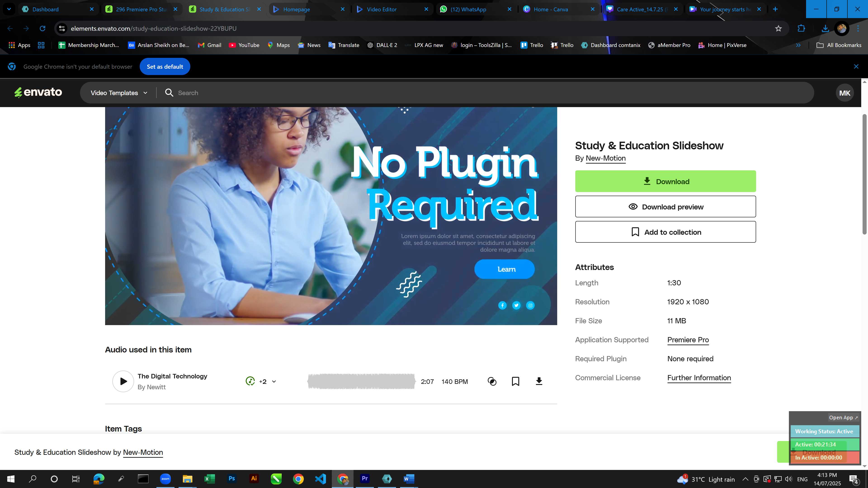This screenshot has width=868, height=488.
Task: Open a new browser tab
Action: click(775, 9)
